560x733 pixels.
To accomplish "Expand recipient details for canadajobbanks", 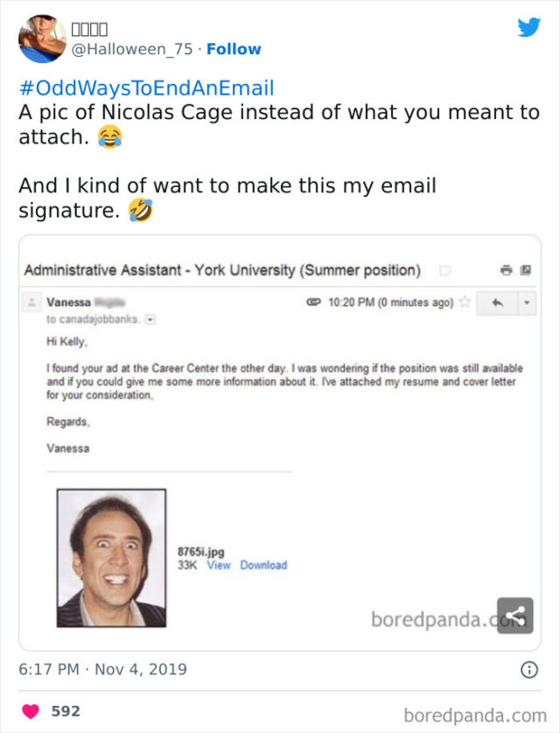I will click(150, 318).
